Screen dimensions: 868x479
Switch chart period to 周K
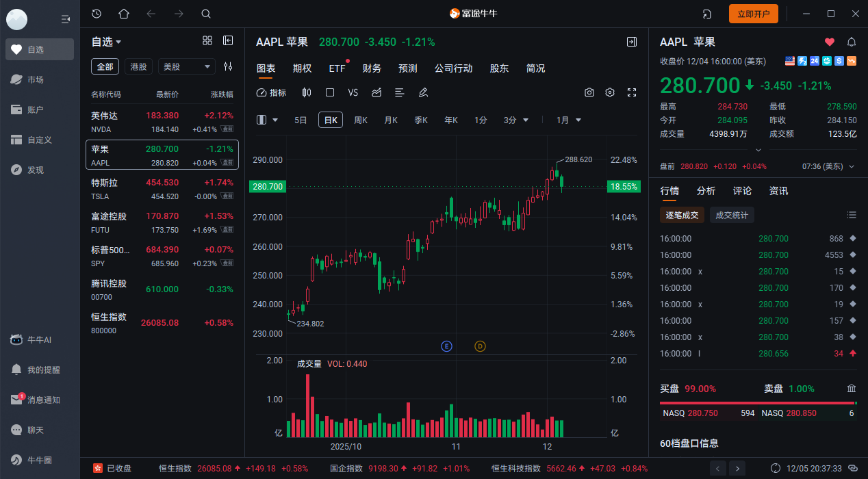pos(361,120)
